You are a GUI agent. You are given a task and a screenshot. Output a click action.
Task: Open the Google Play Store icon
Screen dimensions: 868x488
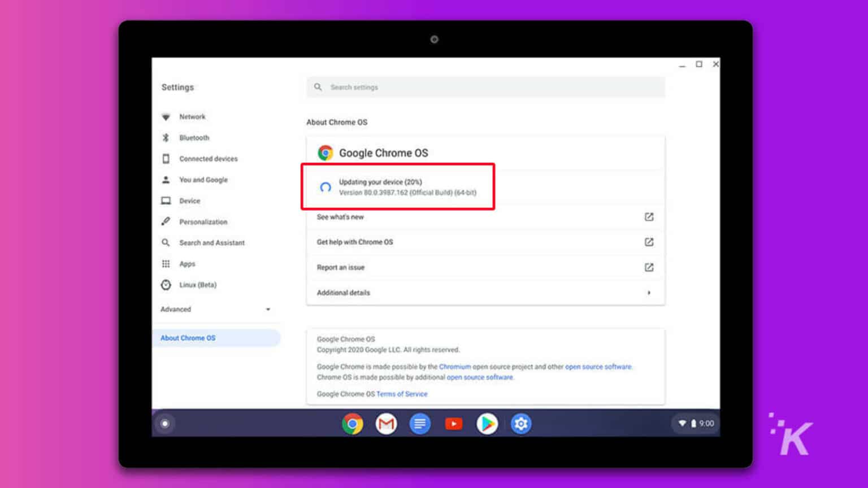click(487, 424)
